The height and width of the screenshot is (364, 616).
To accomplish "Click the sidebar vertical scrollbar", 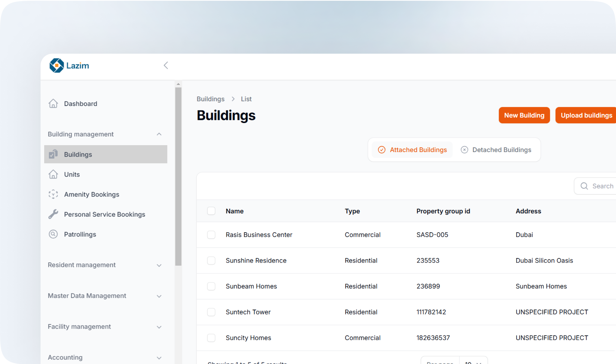I will click(x=178, y=176).
